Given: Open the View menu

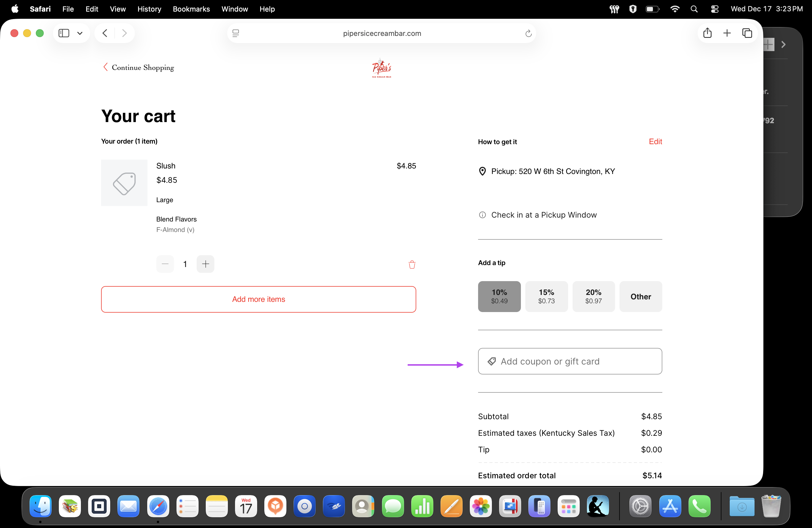Looking at the screenshot, I should 118,9.
